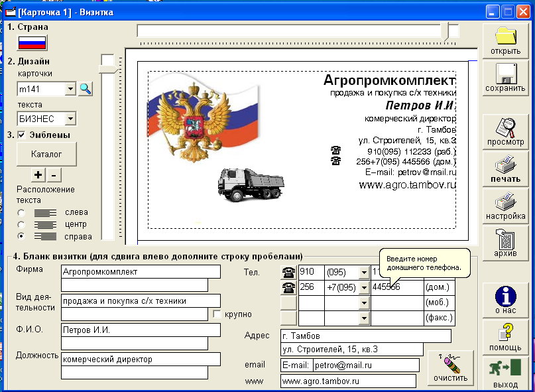Click the empty number field in the (моб.) row
The height and width of the screenshot is (392, 535).
[x=397, y=303]
